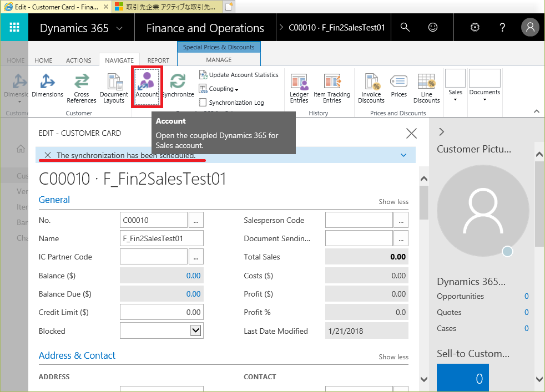
Task: Click the Name input field
Action: click(x=162, y=238)
